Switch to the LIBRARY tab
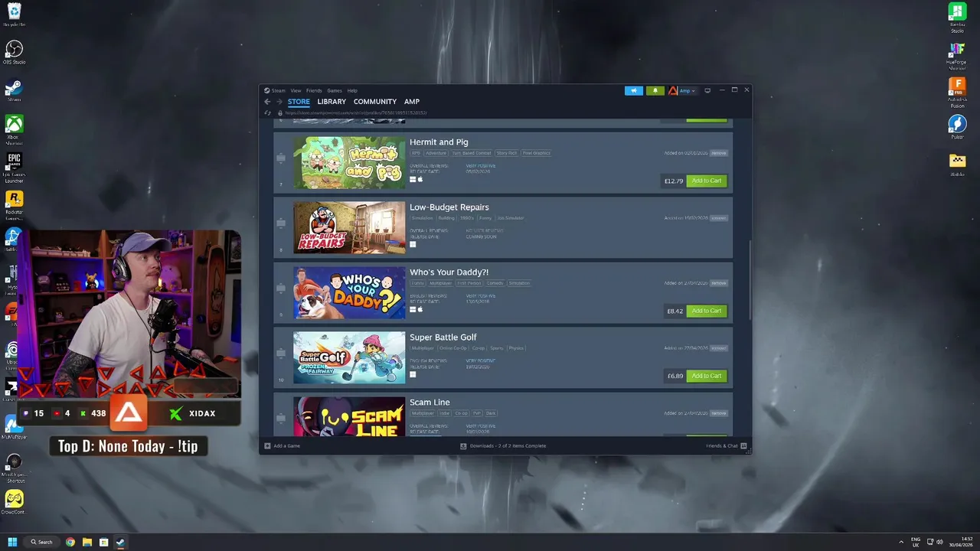Image resolution: width=980 pixels, height=551 pixels. (332, 101)
